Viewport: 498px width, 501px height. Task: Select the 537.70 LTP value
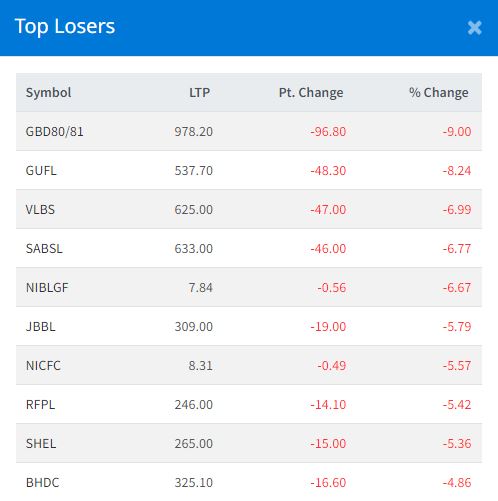click(x=194, y=171)
